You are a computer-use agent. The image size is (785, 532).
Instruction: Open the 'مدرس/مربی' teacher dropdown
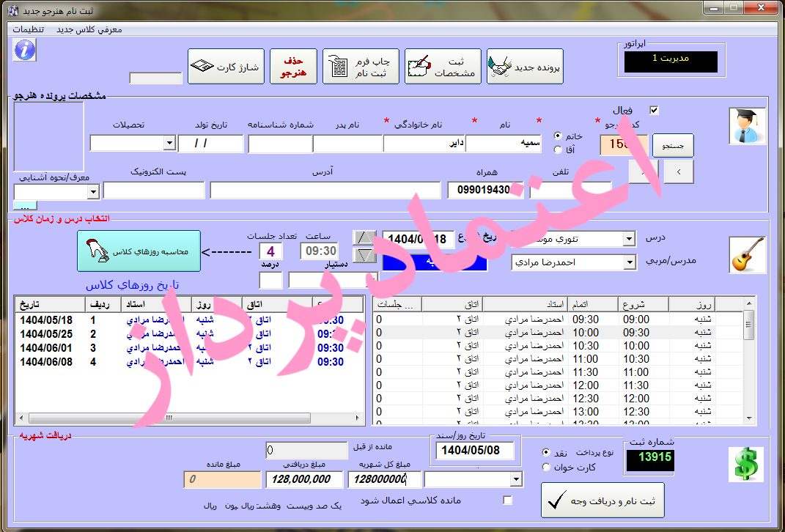(628, 262)
